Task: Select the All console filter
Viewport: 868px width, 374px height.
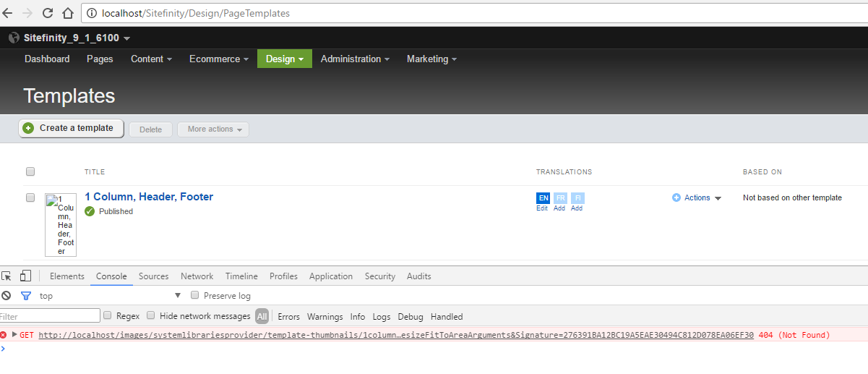Action: point(262,316)
